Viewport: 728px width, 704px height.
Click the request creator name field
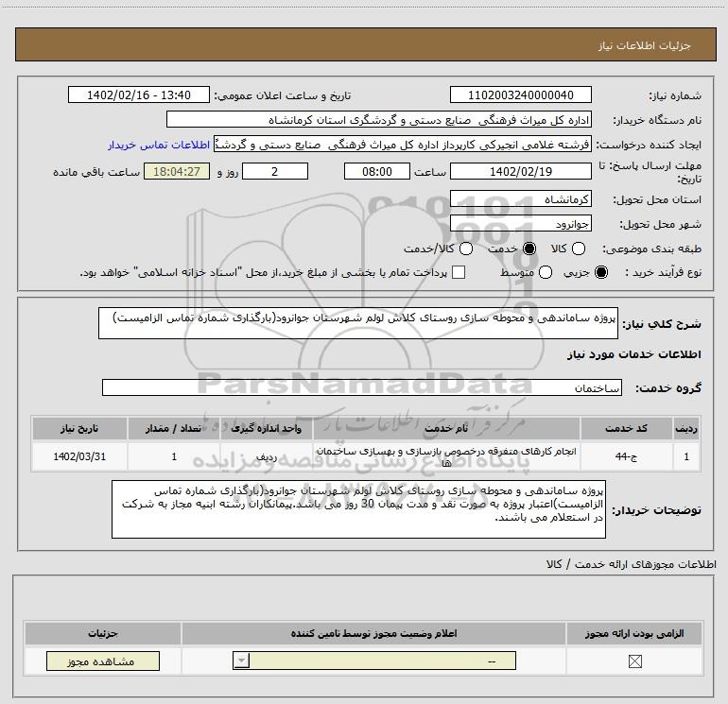(x=403, y=145)
